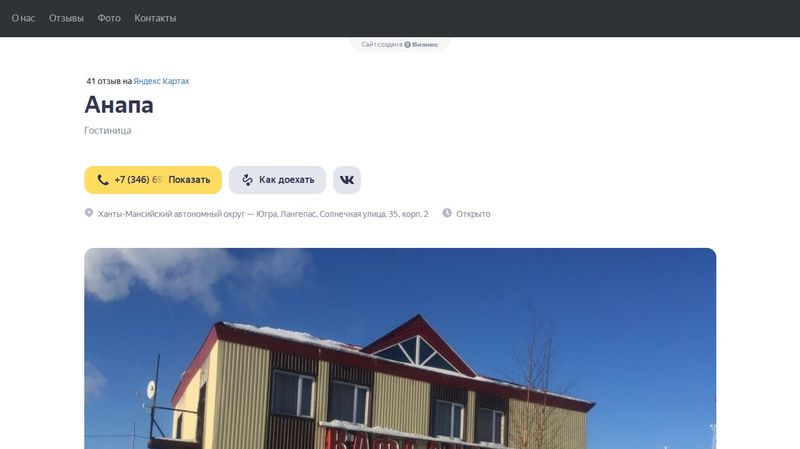Click the Гостиница category label
This screenshot has height=449, width=800.
(x=108, y=131)
